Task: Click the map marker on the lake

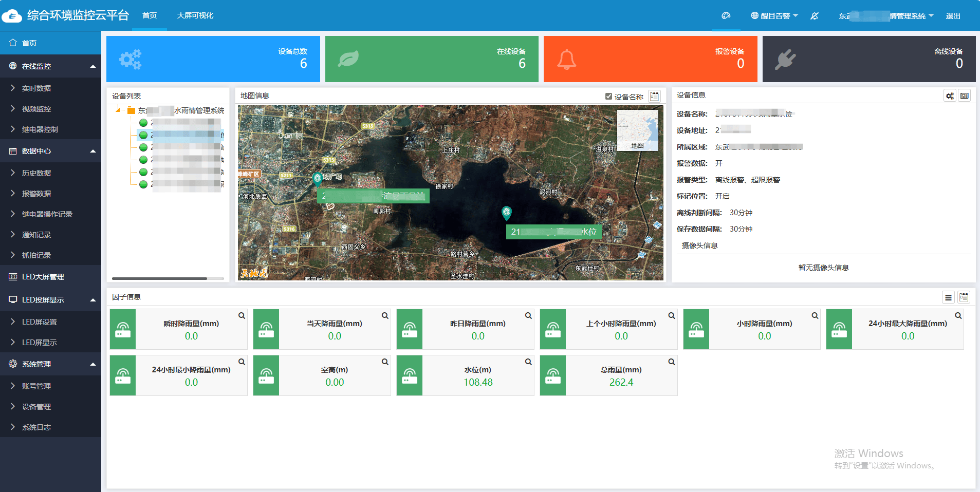Action: [x=506, y=212]
